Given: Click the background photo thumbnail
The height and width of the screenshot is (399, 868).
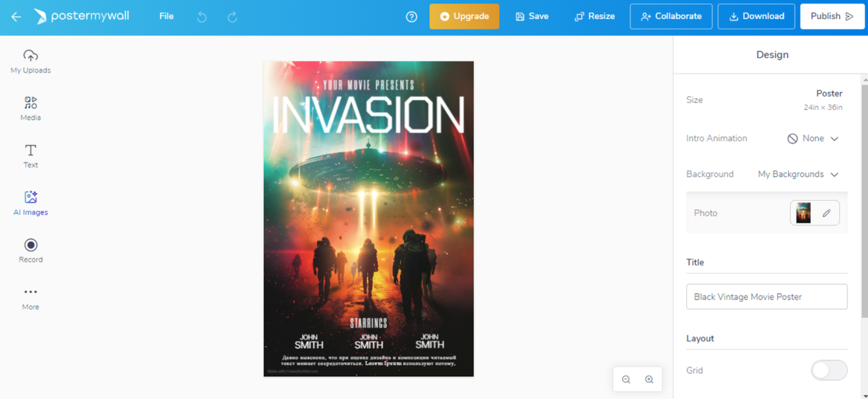Looking at the screenshot, I should pos(804,213).
